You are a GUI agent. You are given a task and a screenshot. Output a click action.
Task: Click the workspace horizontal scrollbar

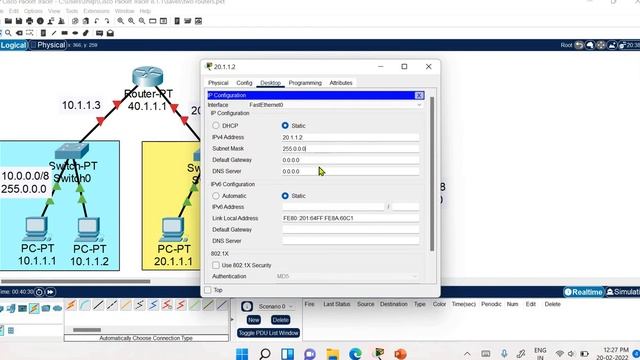coord(76,281)
